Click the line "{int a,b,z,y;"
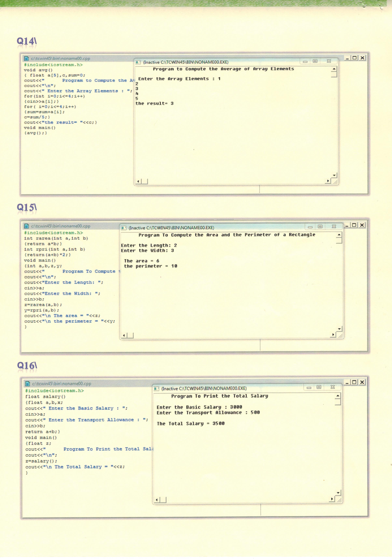 43,266
